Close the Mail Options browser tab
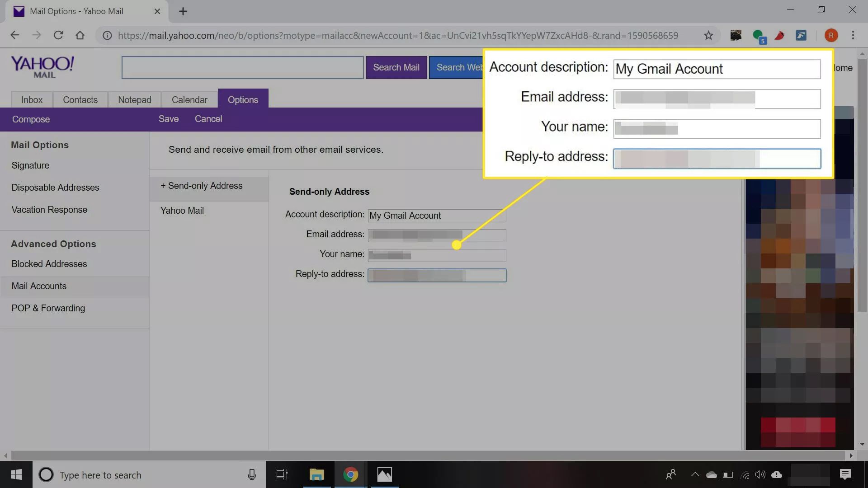The image size is (868, 488). (x=157, y=11)
